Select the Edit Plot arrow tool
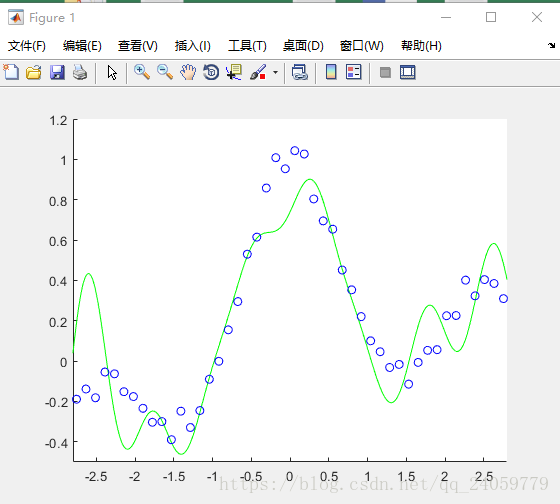The height and width of the screenshot is (504, 560). click(112, 73)
